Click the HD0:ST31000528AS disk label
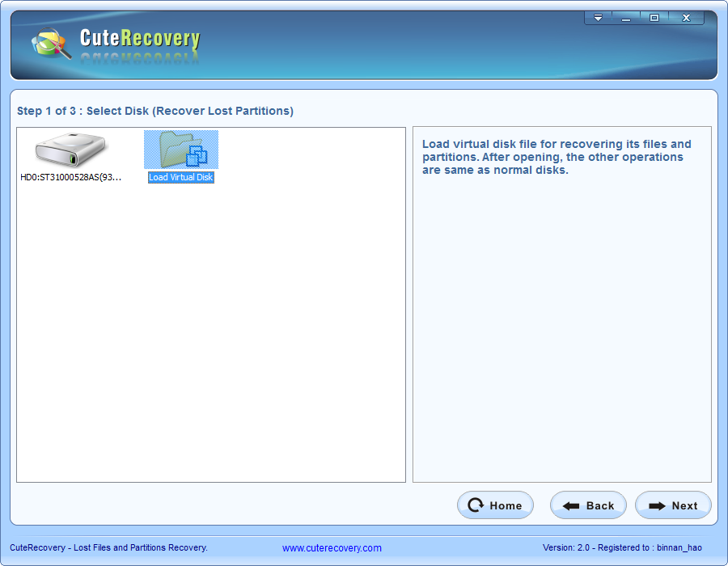The width and height of the screenshot is (728, 566). (71, 177)
